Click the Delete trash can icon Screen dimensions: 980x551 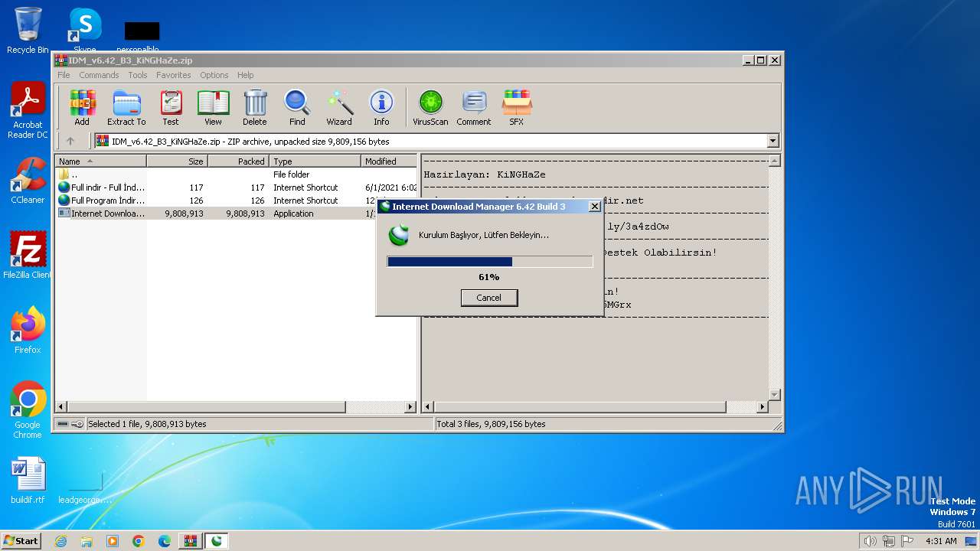tap(255, 107)
